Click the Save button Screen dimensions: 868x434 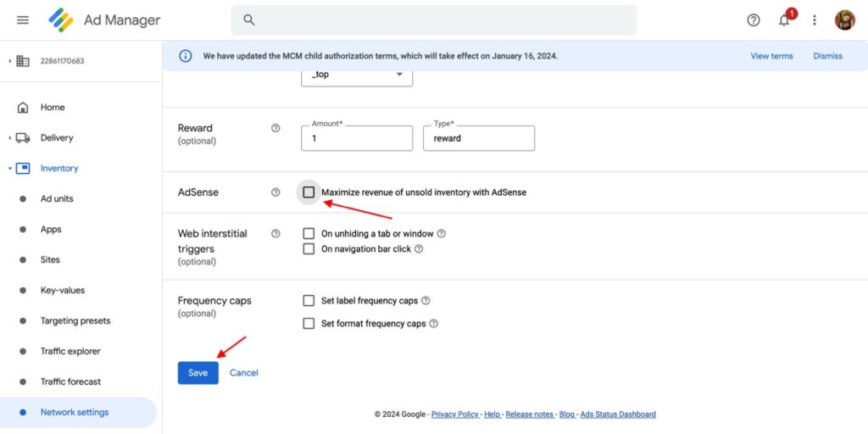click(198, 373)
